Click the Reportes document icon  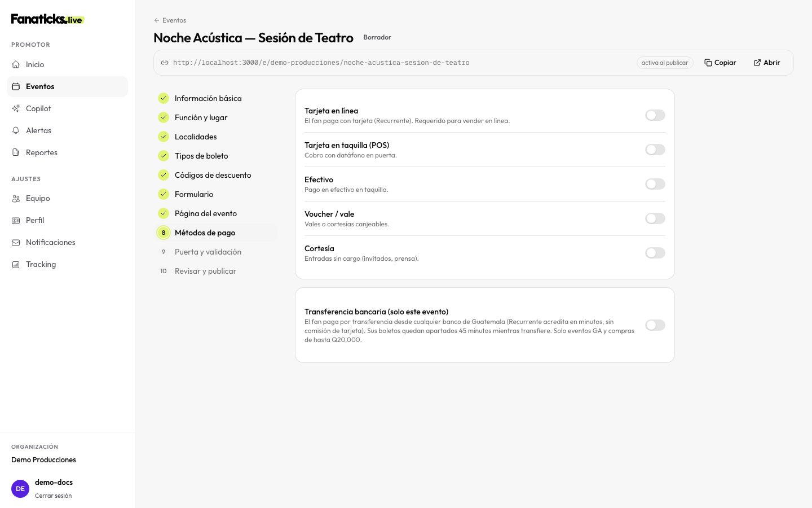click(x=16, y=152)
